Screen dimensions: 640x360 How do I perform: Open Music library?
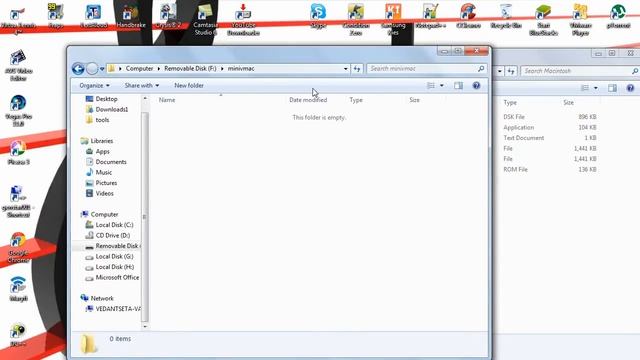99,173
